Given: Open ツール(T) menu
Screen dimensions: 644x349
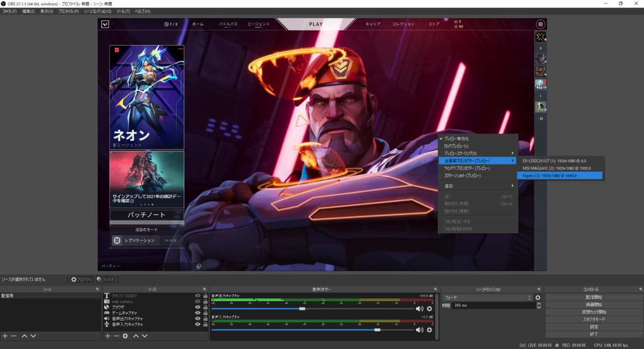Looking at the screenshot, I should click(123, 11).
